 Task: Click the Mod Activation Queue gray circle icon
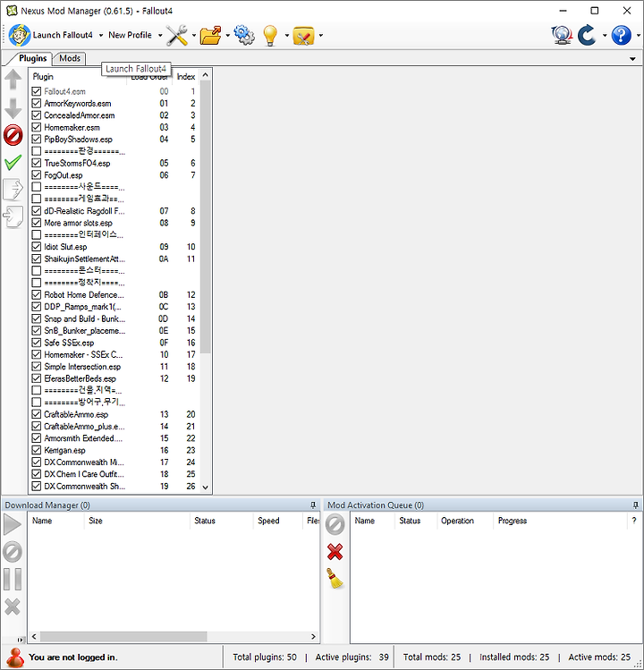click(x=335, y=524)
